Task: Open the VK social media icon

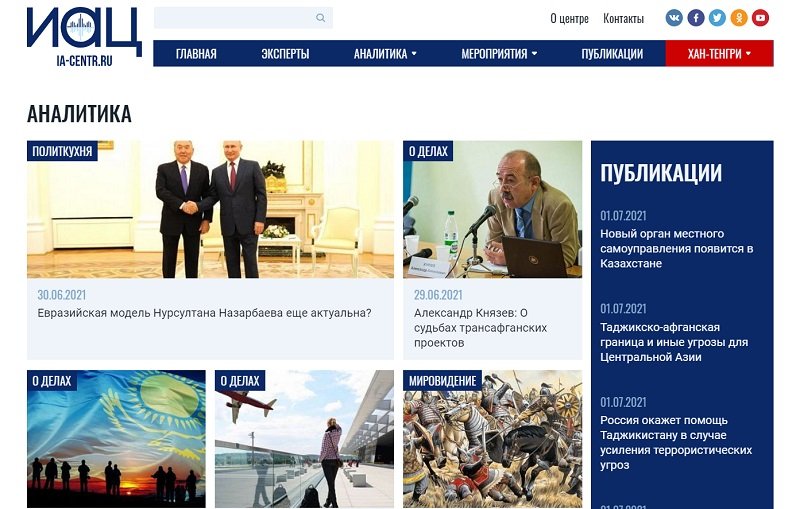Action: pos(674,18)
